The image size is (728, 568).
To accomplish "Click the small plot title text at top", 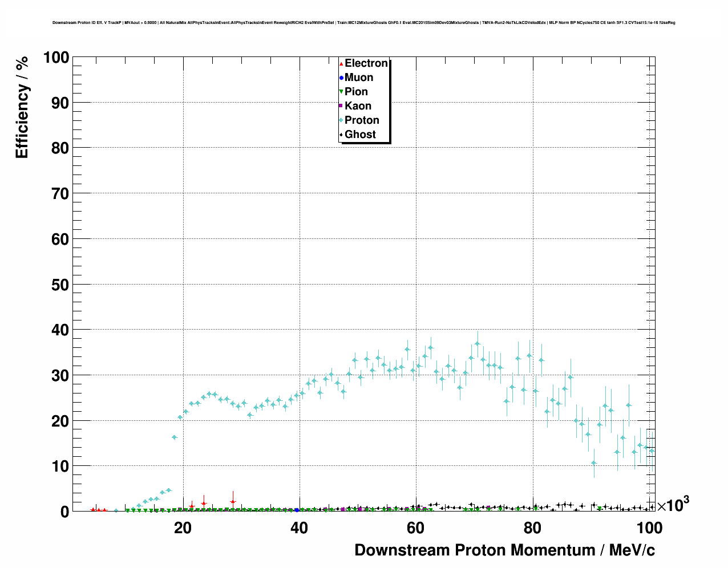I will click(363, 23).
